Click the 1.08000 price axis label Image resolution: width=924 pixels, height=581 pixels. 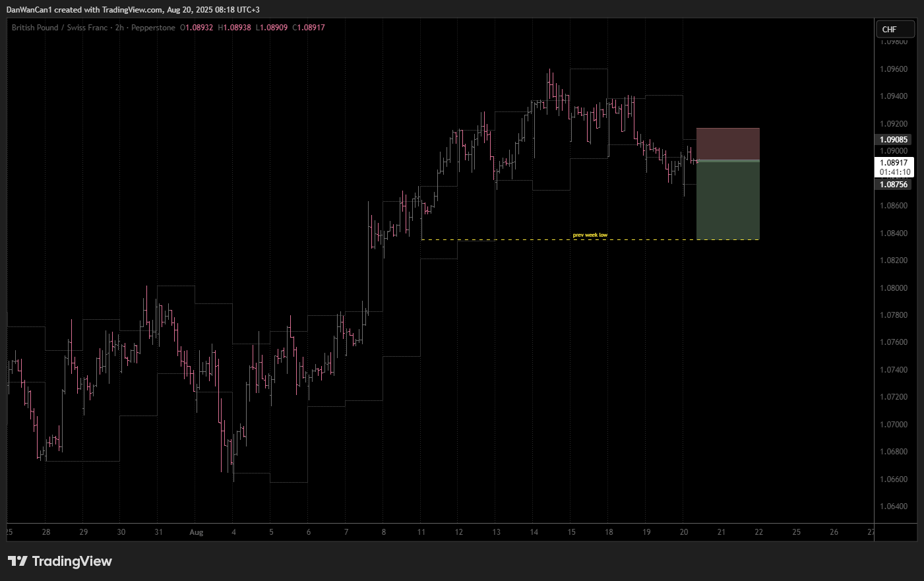pos(894,288)
